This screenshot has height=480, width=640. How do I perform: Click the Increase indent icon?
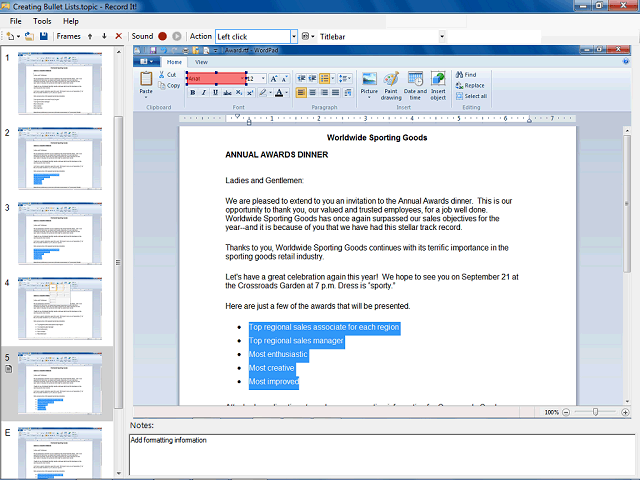click(x=312, y=78)
